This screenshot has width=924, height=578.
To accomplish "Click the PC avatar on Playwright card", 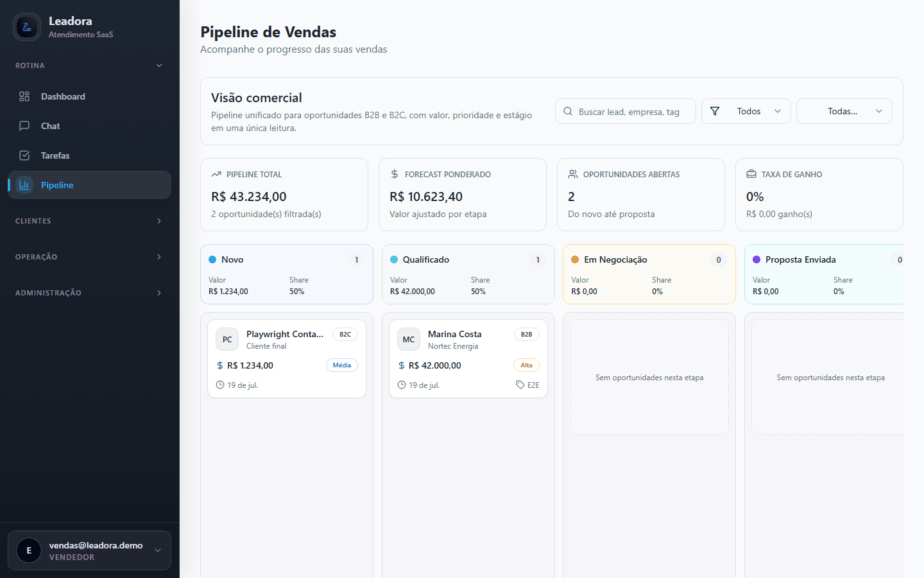I will pos(227,339).
